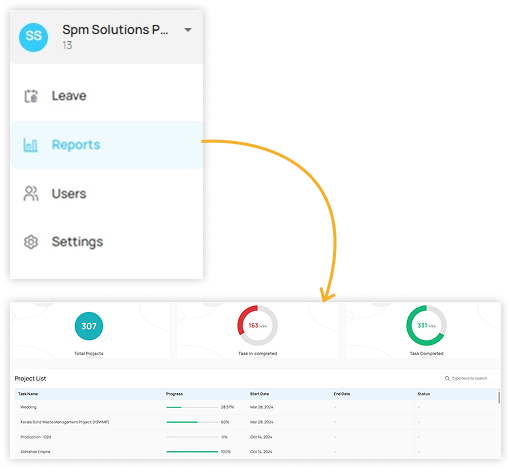Screen dimensions: 511x469
Task: Click the search magnifier icon in Project List
Action: [447, 378]
